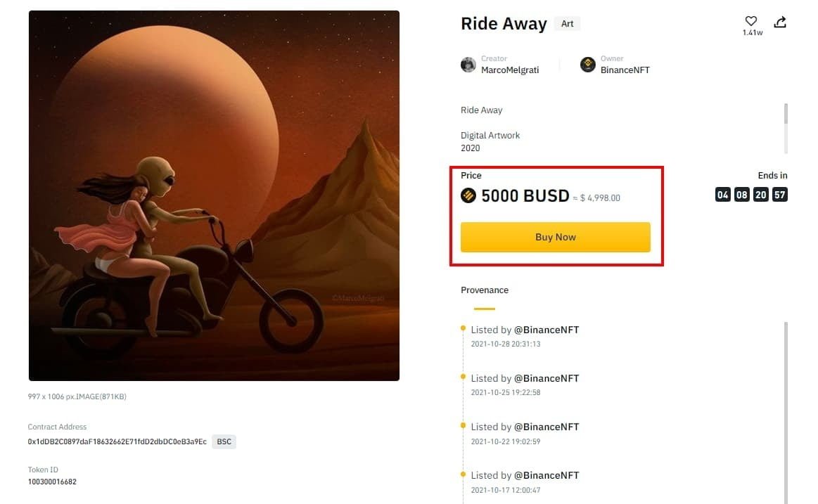This screenshot has width=818, height=504.
Task: Click the yellow dot on the first provenance entry
Action: tap(462, 327)
